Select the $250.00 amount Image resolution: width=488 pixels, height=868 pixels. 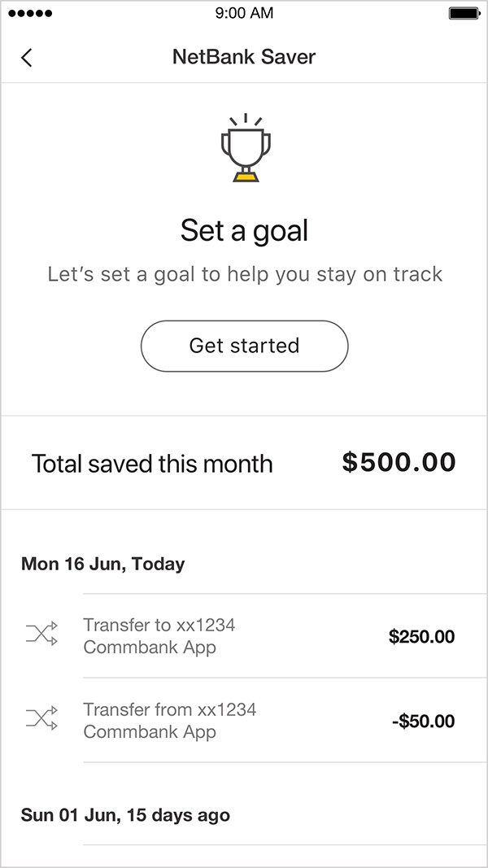coord(421,636)
